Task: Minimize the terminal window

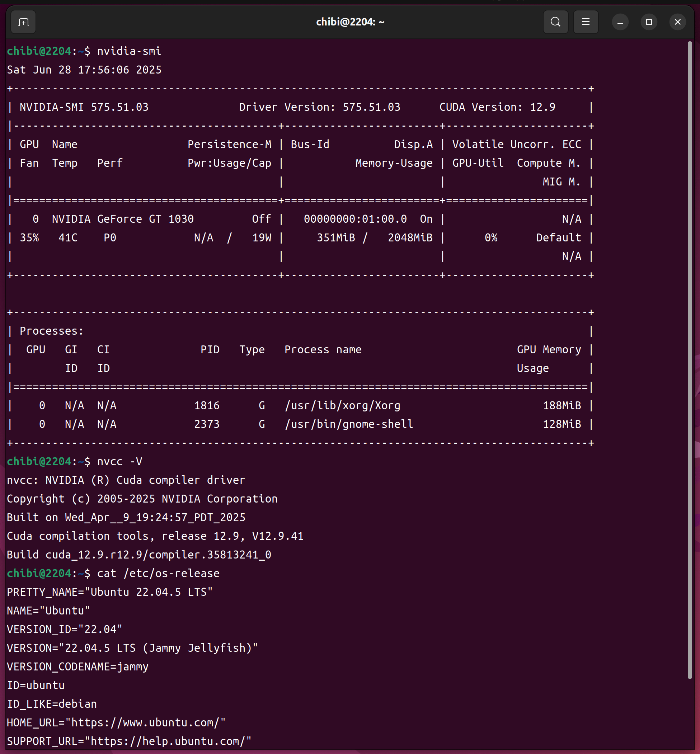Action: click(x=620, y=22)
